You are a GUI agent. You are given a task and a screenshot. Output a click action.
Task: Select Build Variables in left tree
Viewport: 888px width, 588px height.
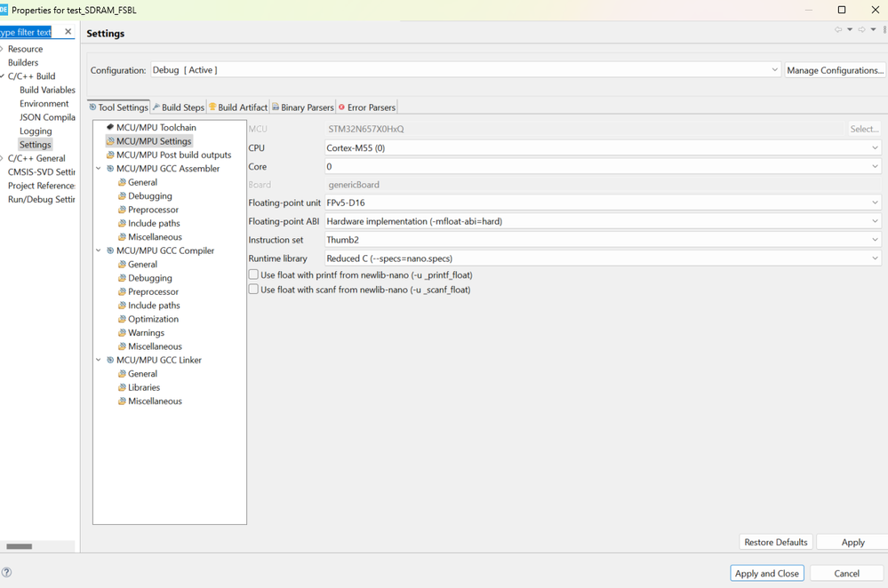47,90
